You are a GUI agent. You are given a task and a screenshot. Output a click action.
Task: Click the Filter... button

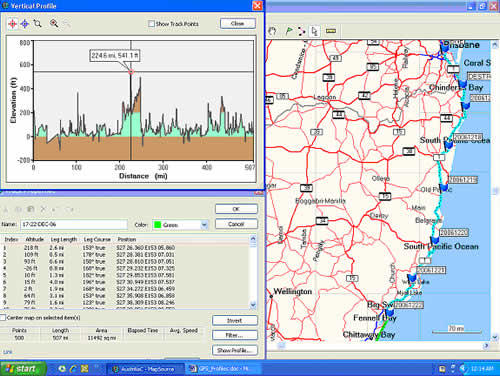pos(235,335)
